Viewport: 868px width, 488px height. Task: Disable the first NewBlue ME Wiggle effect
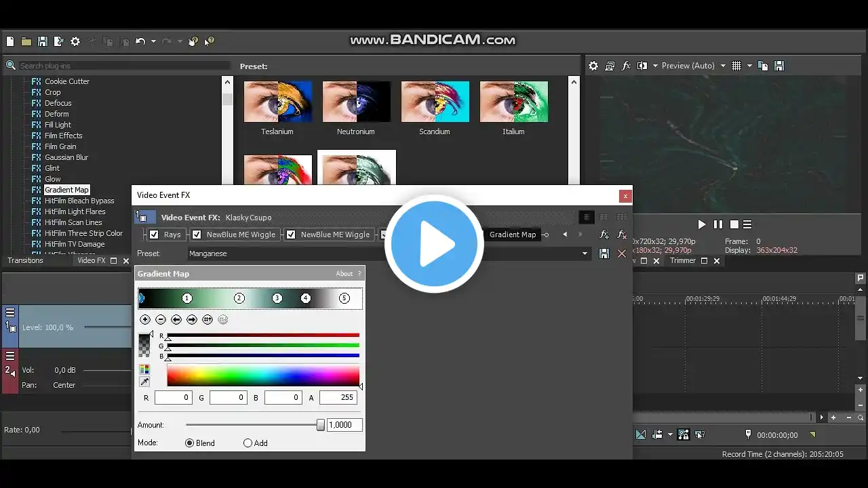tap(197, 235)
